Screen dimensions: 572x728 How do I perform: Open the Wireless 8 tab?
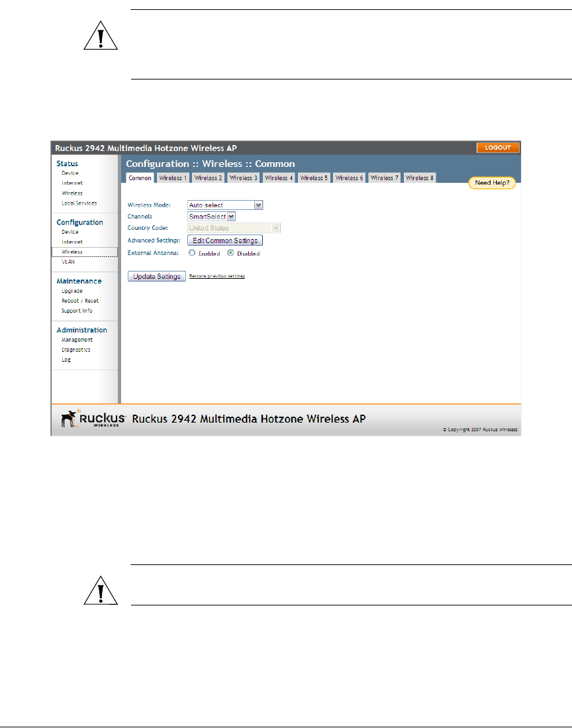pyautogui.click(x=419, y=178)
